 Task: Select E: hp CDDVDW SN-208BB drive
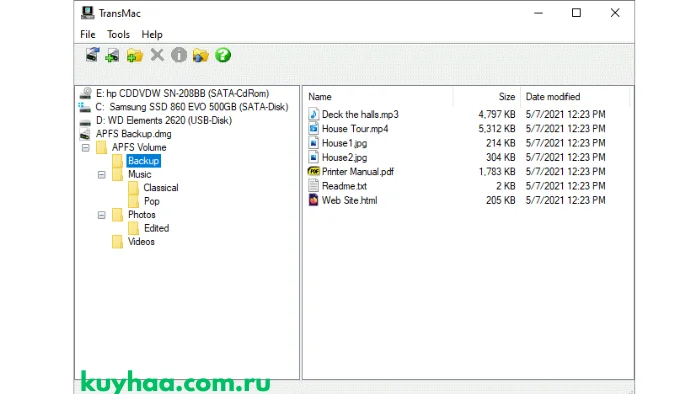click(183, 93)
